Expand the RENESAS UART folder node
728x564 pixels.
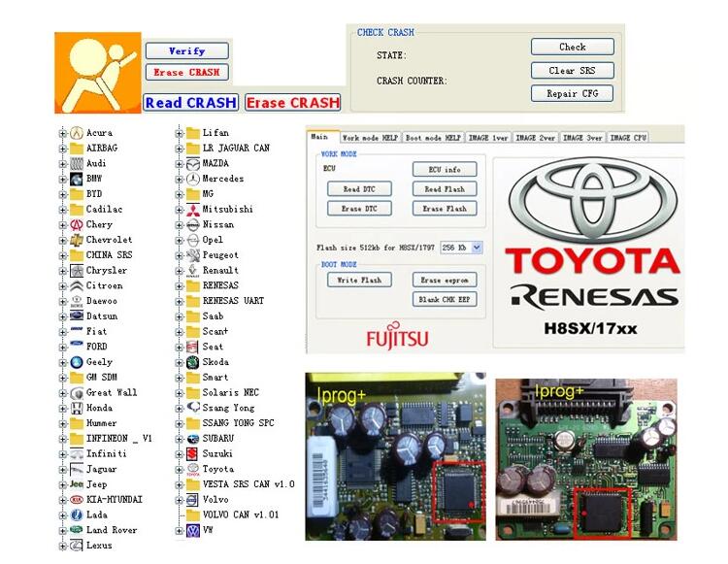pos(179,302)
